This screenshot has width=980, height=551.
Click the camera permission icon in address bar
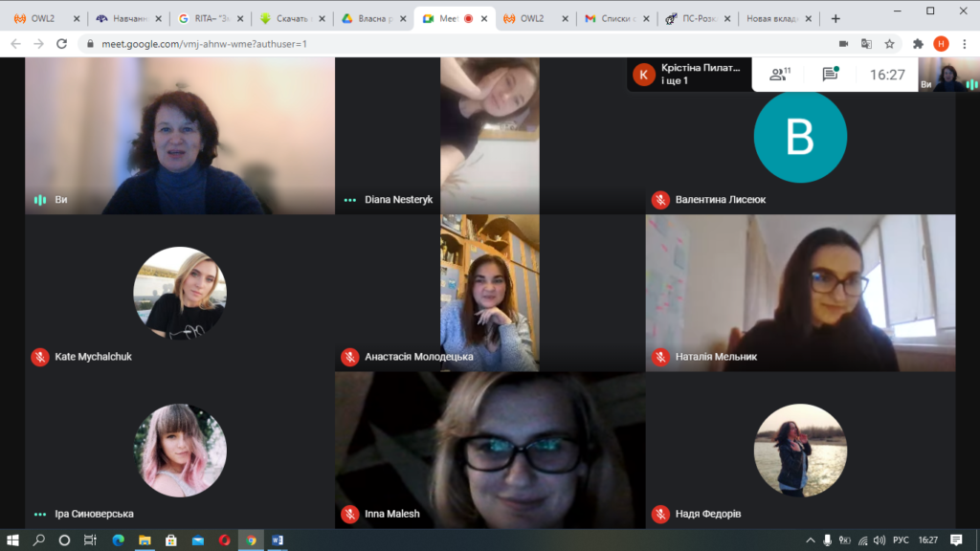[843, 44]
